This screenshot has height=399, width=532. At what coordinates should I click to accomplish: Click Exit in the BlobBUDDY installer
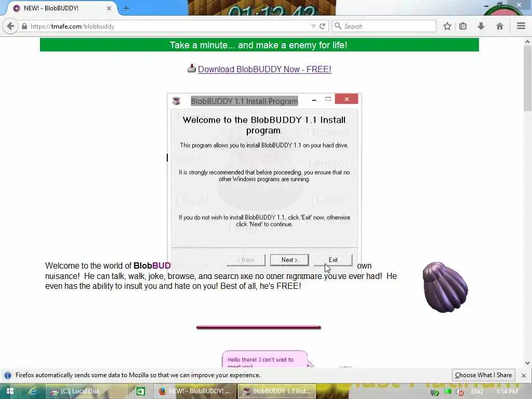[x=333, y=260]
